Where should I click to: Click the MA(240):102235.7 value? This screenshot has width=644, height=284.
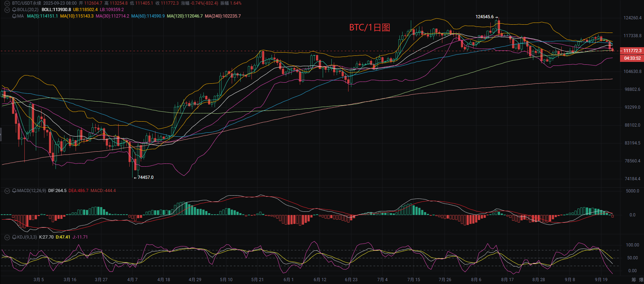pyautogui.click(x=223, y=16)
